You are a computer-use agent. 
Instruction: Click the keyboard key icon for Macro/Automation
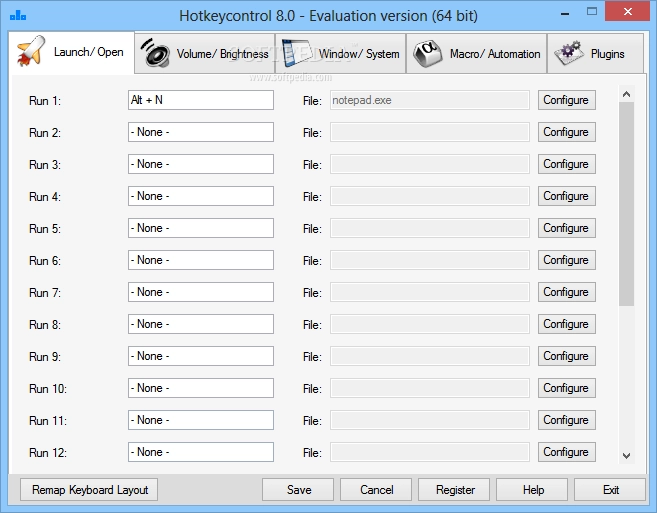click(427, 53)
